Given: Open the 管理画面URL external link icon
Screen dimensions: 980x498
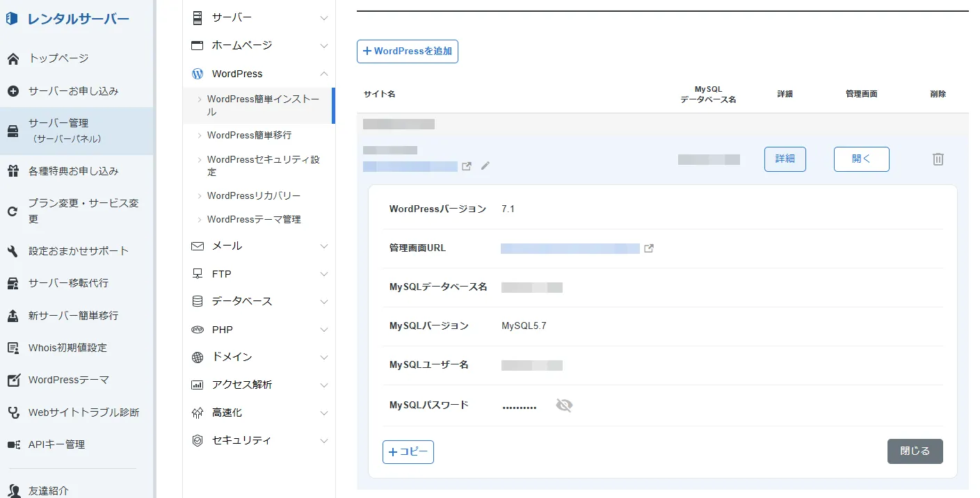Looking at the screenshot, I should [649, 248].
